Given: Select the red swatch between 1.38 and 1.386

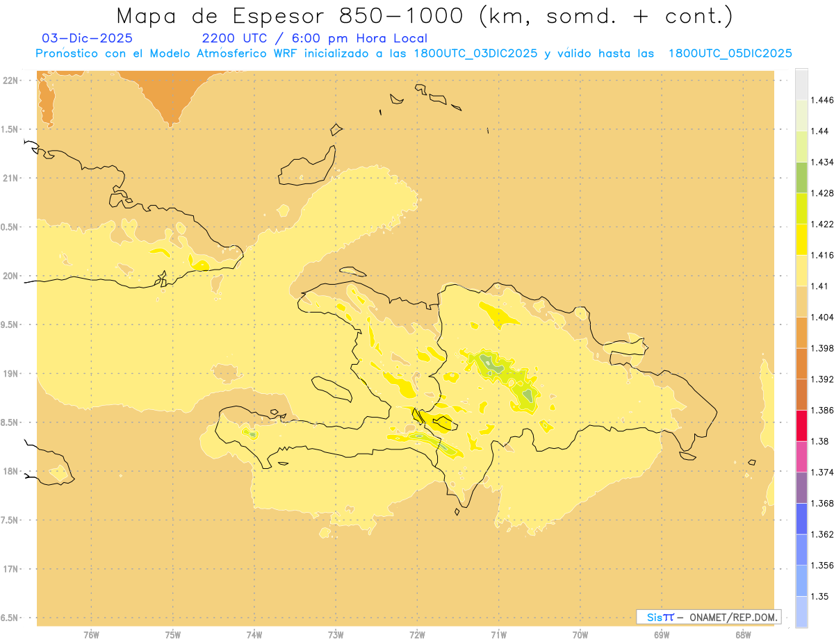Looking at the screenshot, I should [x=801, y=425].
